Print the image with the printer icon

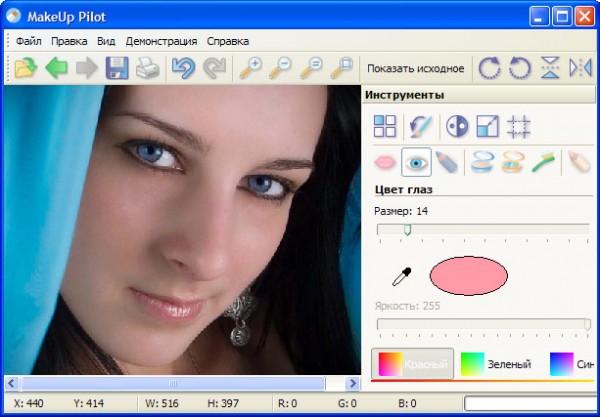click(x=147, y=68)
